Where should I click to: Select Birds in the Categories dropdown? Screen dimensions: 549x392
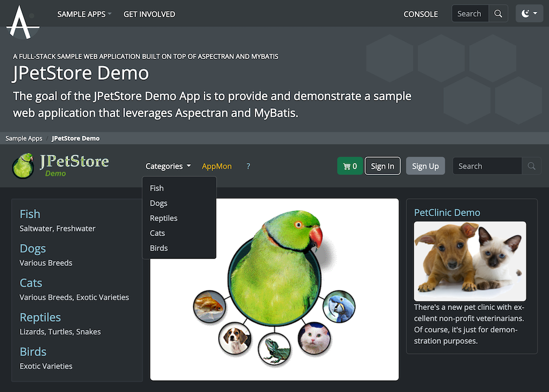point(179,248)
